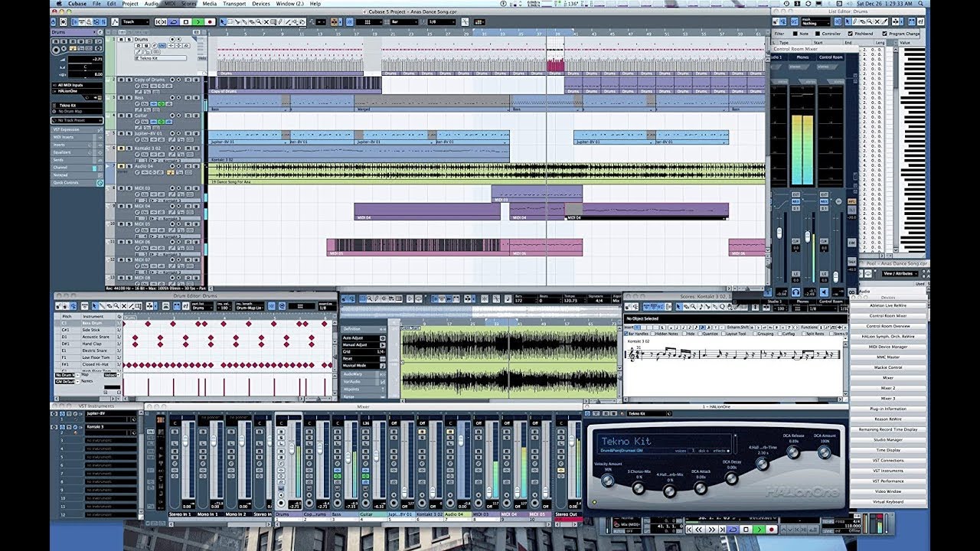The width and height of the screenshot is (980, 551).
Task: Open the All MIDI Inputs dropdown in Inspector
Action: pos(77,85)
